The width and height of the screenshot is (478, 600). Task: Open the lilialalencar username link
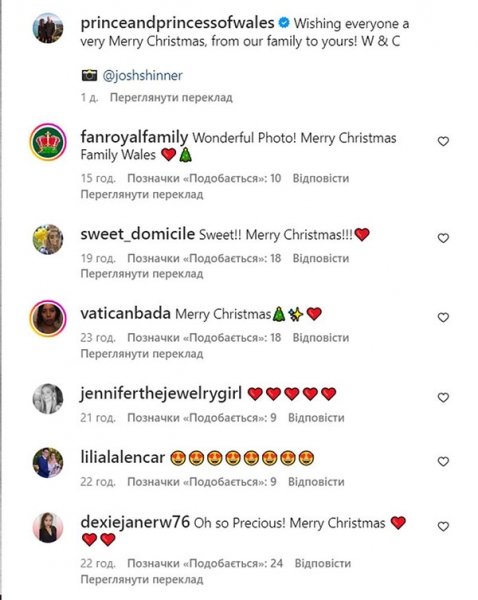click(122, 458)
